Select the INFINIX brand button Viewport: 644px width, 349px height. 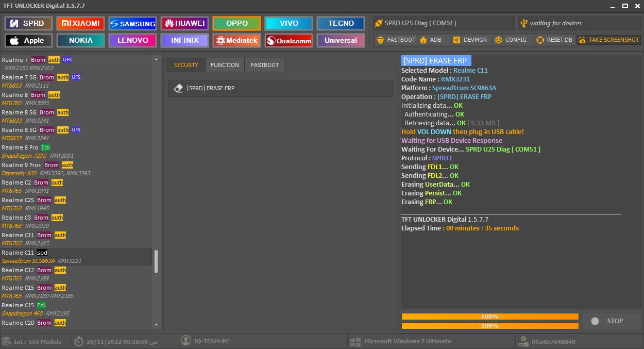[184, 40]
